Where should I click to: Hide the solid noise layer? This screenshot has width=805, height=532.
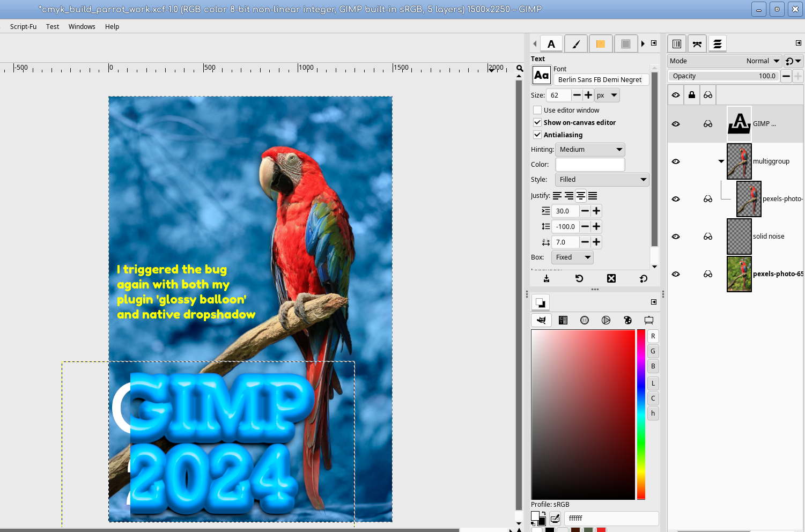(676, 237)
